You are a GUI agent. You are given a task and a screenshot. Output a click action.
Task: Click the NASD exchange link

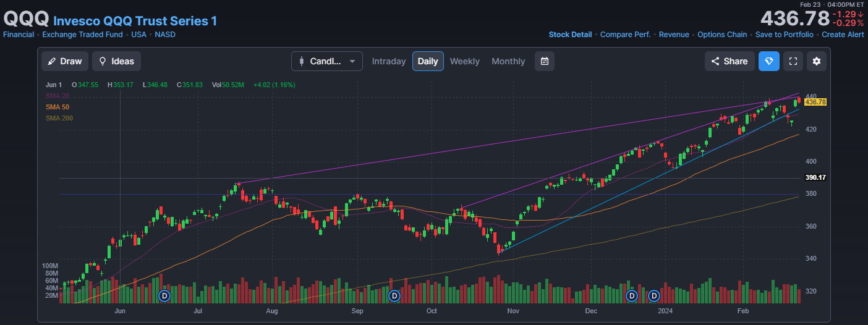(x=165, y=35)
